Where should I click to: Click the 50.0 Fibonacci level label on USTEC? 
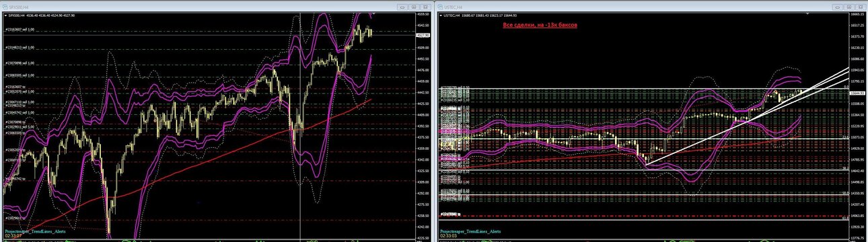(x=845, y=193)
